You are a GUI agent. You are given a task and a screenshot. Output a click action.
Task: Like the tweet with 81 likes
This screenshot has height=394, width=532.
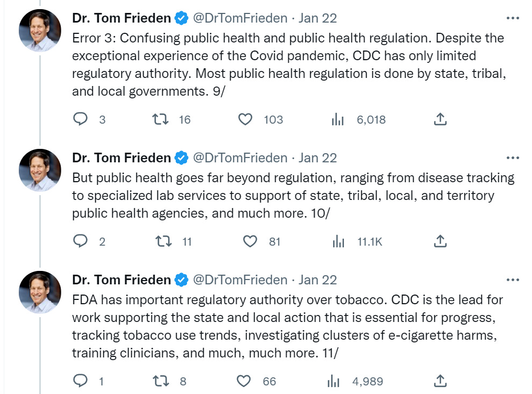coord(250,241)
